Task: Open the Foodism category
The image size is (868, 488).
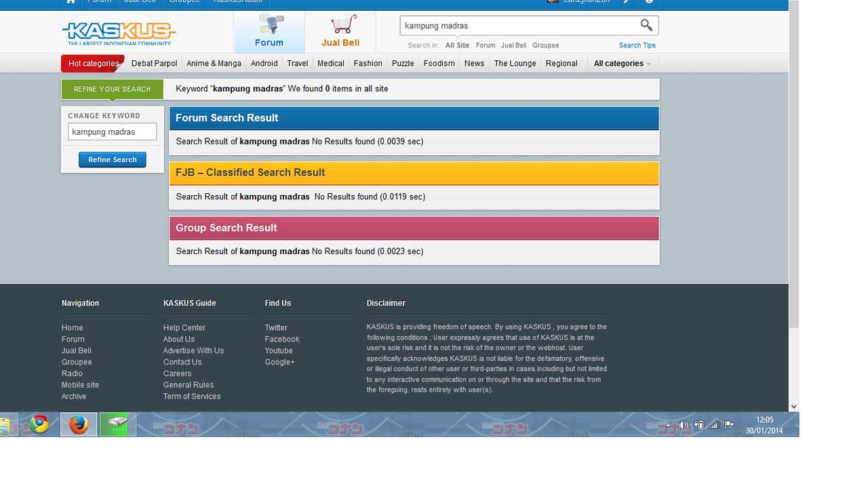Action: point(439,64)
